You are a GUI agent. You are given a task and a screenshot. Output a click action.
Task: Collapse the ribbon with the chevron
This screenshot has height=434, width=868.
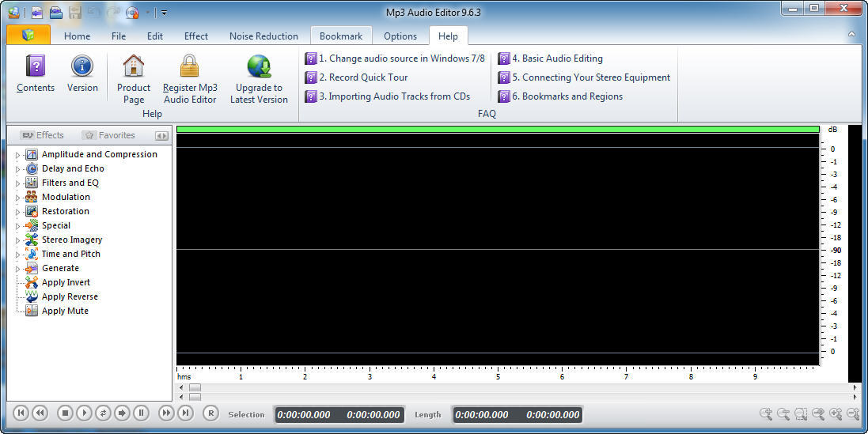(851, 34)
